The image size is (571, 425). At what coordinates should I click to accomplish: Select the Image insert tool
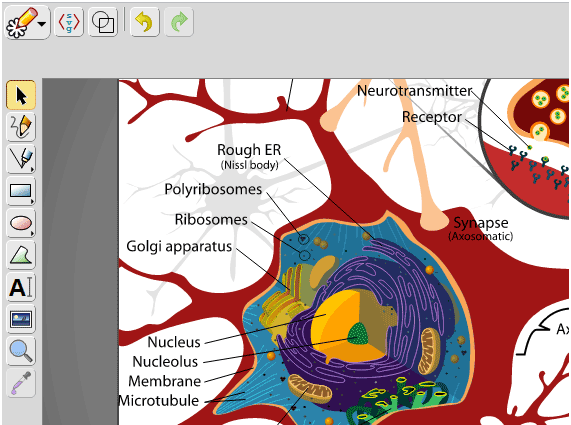click(x=21, y=319)
